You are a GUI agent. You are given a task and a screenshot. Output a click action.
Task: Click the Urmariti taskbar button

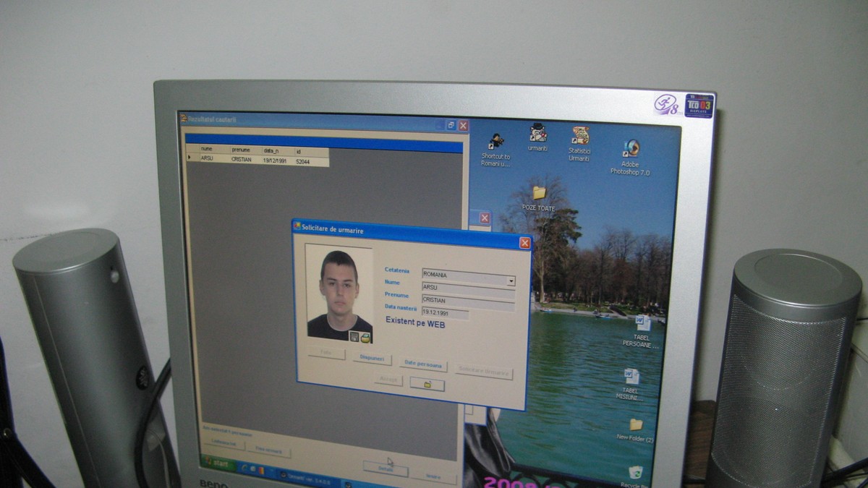coord(309,478)
